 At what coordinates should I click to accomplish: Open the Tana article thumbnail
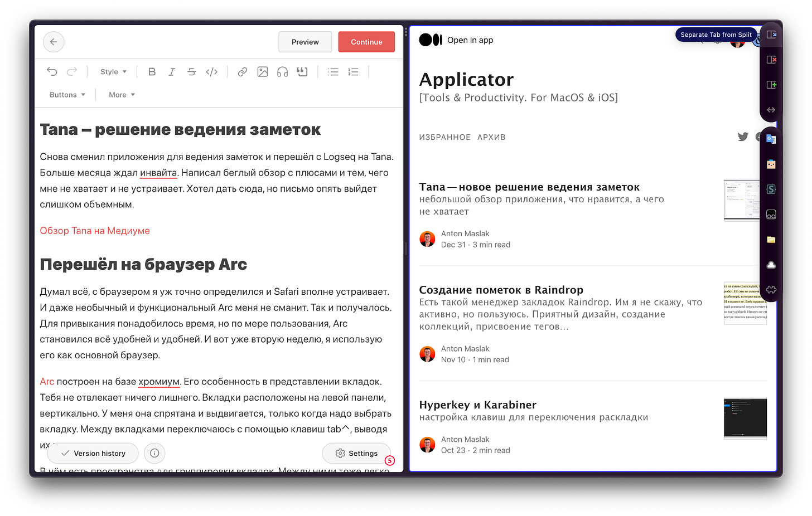tap(742, 200)
